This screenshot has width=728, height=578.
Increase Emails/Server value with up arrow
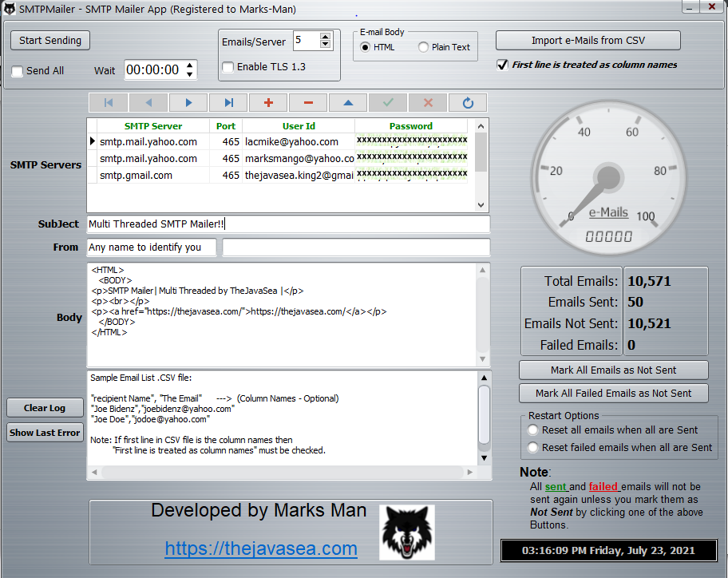325,37
